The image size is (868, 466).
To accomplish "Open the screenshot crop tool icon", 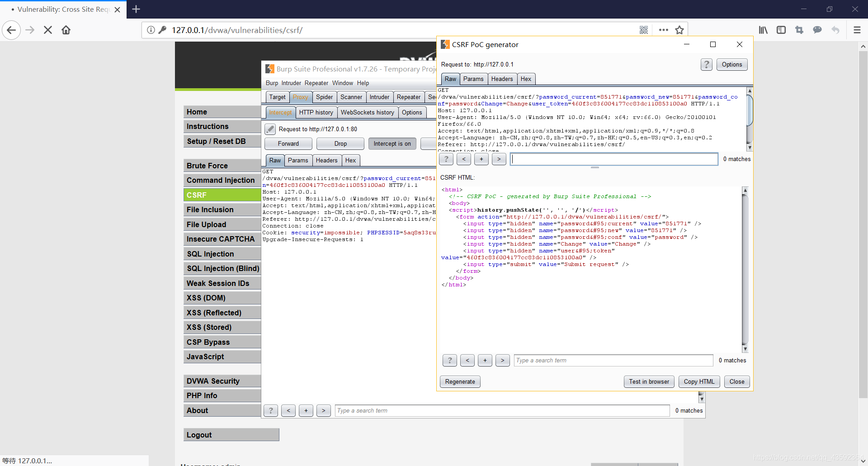I will [x=799, y=30].
